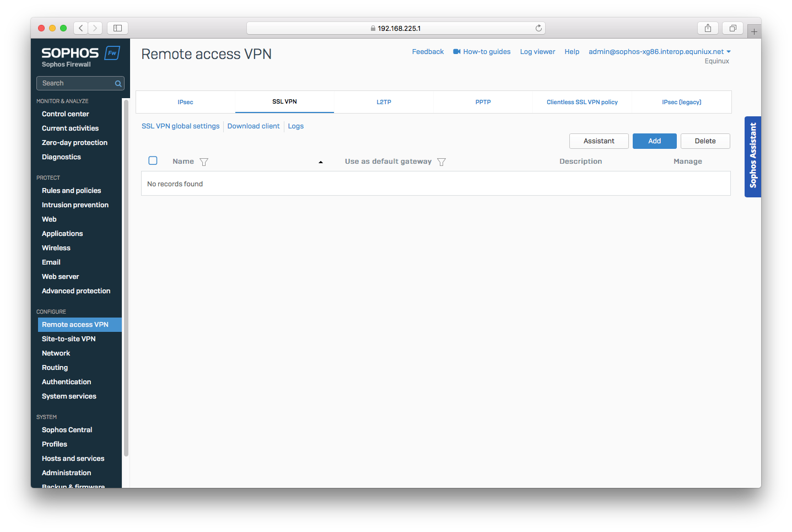The image size is (792, 532).
Task: Click the Safari share icon
Action: [708, 28]
